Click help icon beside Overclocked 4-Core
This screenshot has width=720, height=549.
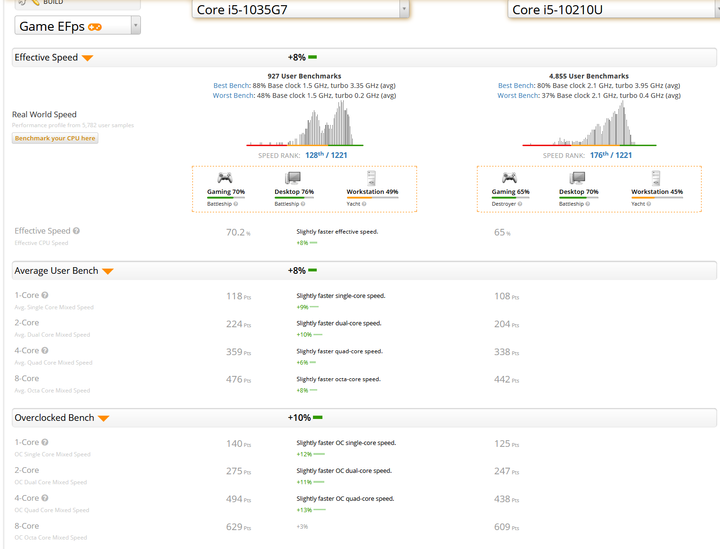[45, 498]
